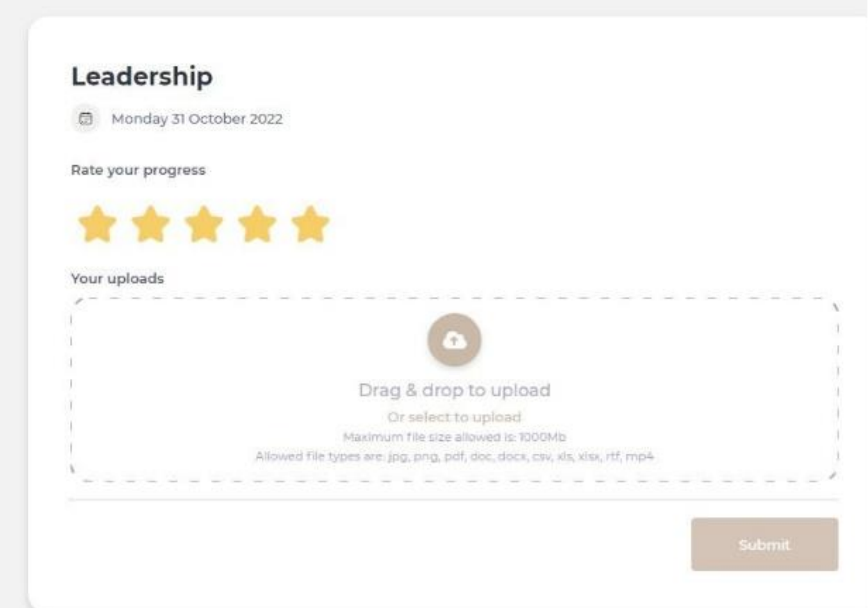Click the allowed file types text
Viewport: 868px width, 608px height.
pyautogui.click(x=454, y=456)
